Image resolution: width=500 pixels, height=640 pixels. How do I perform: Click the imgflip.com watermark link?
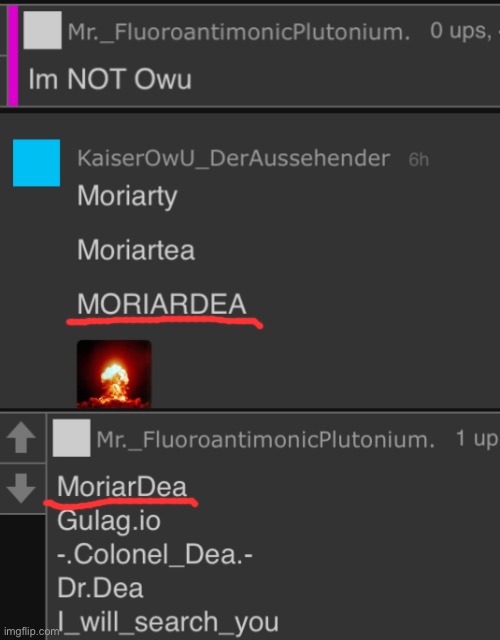click(x=31, y=632)
